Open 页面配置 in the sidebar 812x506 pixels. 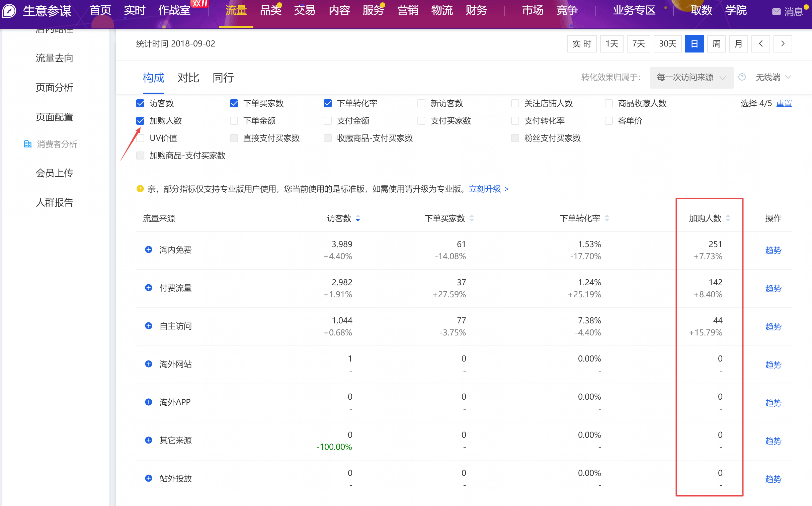click(x=55, y=117)
